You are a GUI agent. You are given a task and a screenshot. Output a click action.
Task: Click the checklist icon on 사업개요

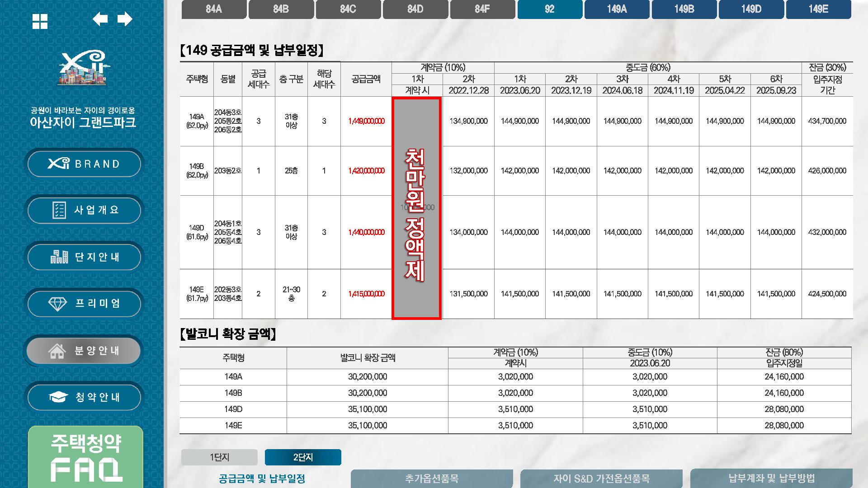click(59, 210)
